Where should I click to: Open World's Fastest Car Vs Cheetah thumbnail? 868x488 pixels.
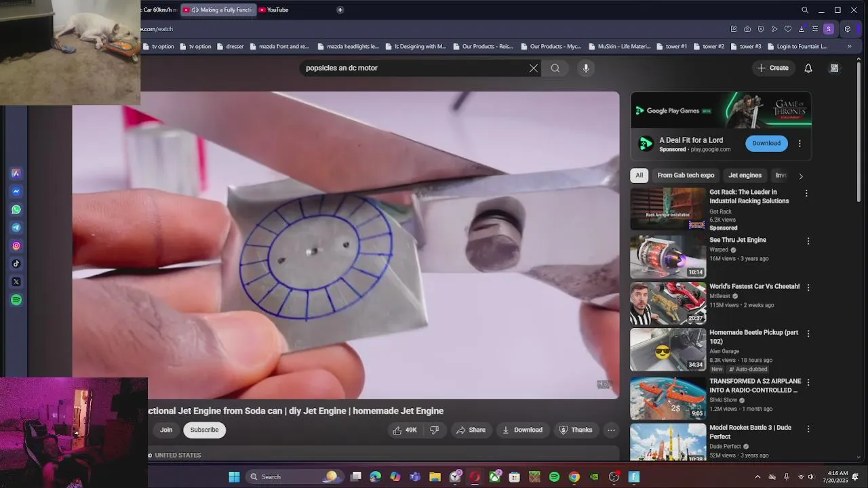(x=668, y=303)
